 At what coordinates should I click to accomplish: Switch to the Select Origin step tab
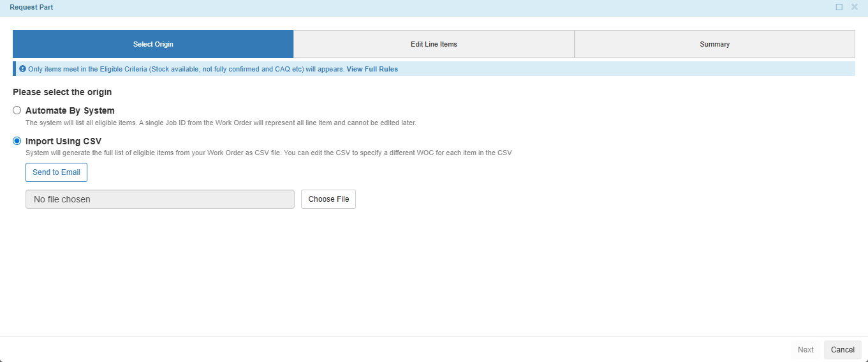(153, 45)
